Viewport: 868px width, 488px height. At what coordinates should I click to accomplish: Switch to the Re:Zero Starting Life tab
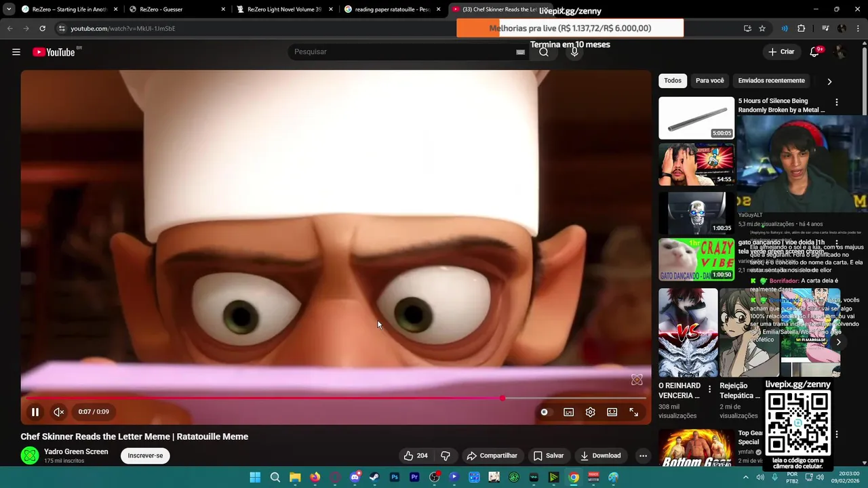point(69,9)
